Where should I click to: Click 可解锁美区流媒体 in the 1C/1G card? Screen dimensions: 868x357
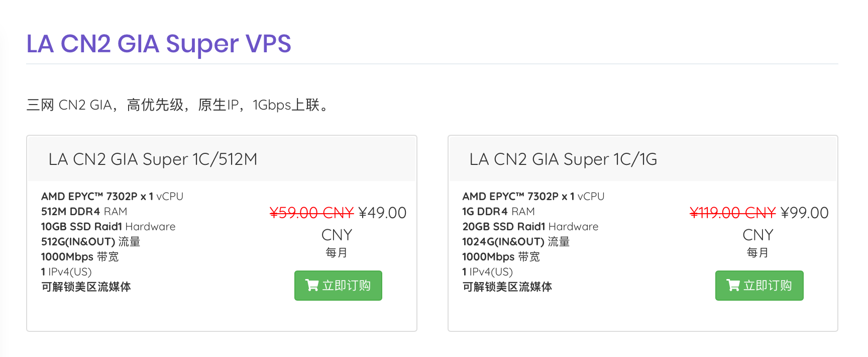click(x=507, y=287)
